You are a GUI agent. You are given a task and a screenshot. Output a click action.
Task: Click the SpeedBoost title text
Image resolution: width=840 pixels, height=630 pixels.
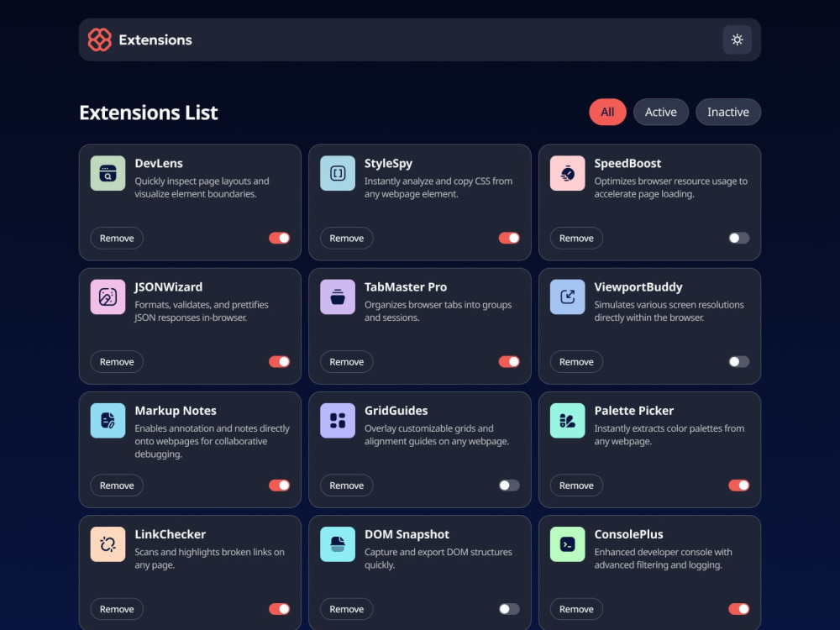[x=627, y=164]
